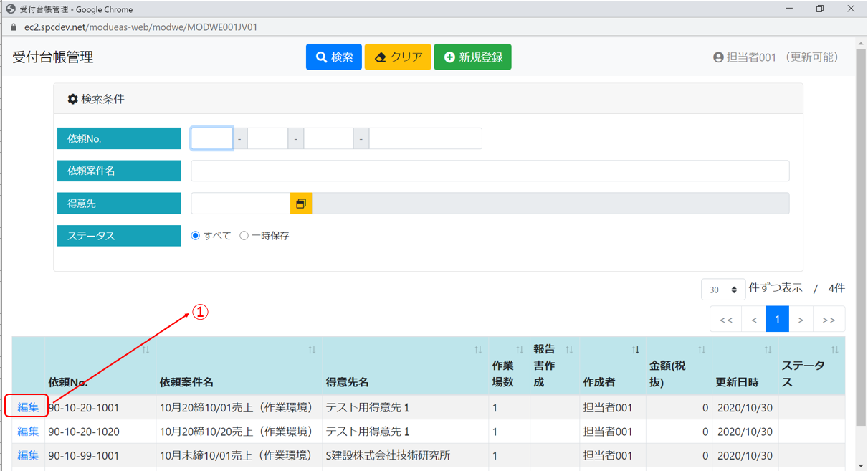Open 編集 link for 90-10-99-1001

point(28,455)
